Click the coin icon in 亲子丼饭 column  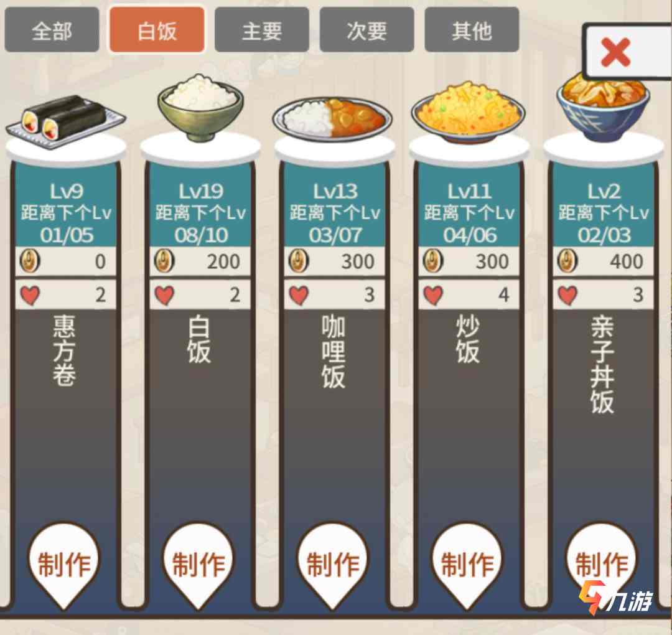(567, 261)
